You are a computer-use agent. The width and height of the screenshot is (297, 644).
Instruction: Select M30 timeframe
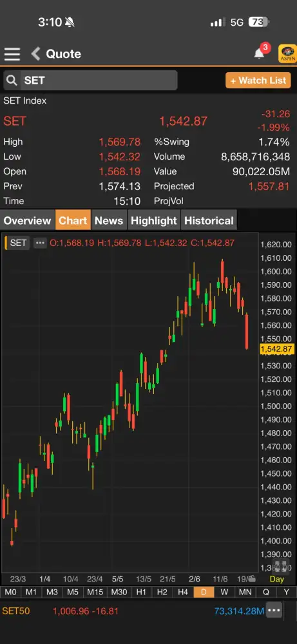coord(119,592)
